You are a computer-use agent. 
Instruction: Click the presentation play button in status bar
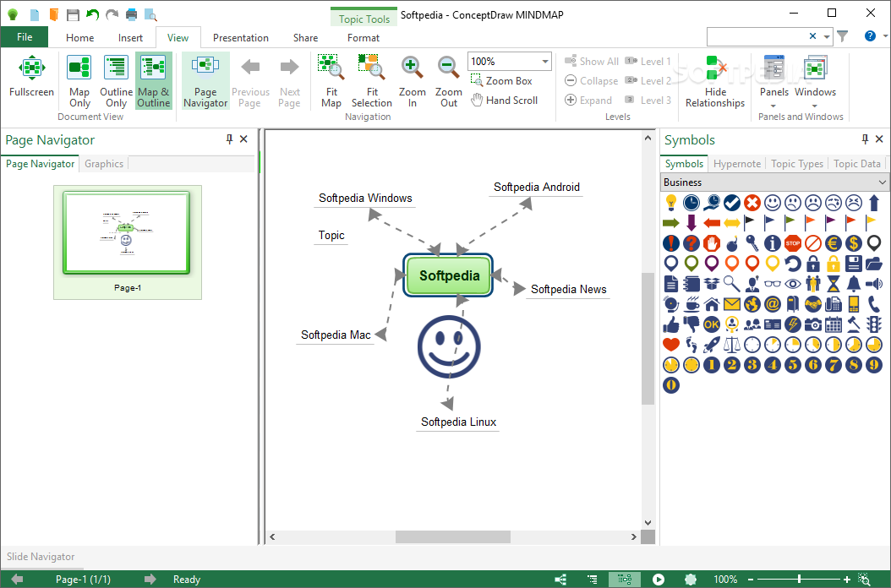(x=658, y=579)
